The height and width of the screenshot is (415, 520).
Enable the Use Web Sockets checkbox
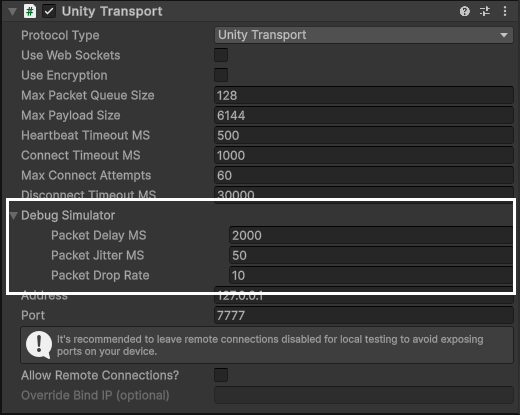[x=221, y=55]
